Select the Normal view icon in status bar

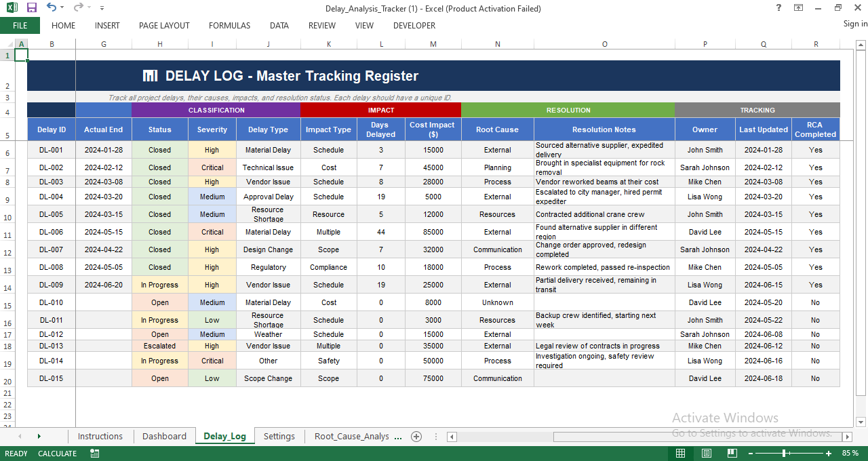(x=680, y=453)
